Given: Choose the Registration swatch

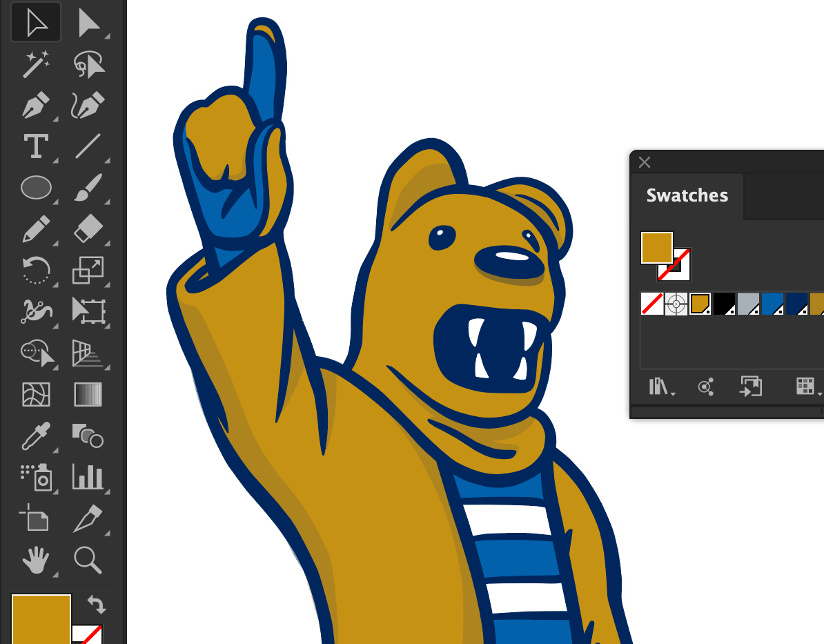Looking at the screenshot, I should click(676, 304).
